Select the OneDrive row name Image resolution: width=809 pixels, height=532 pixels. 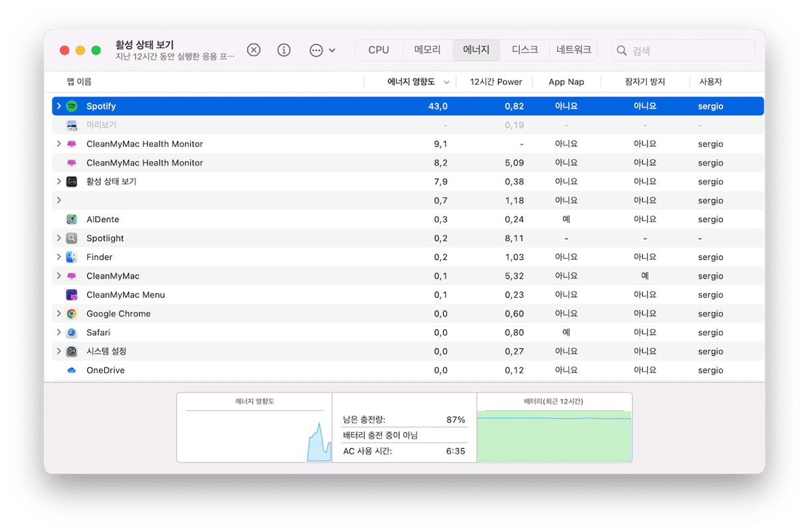coord(106,370)
